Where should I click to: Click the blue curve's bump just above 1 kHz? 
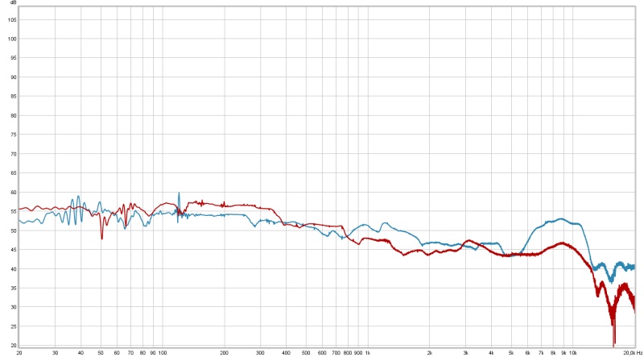pyautogui.click(x=385, y=223)
